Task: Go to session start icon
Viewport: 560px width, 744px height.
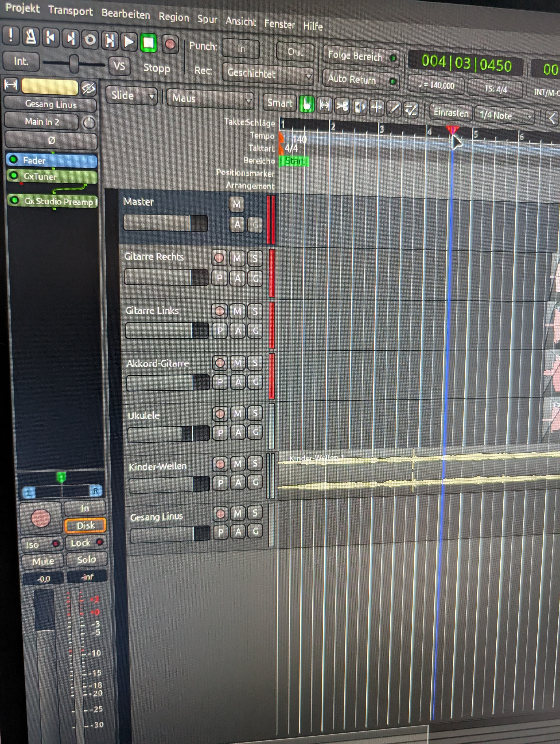Action: (50, 38)
